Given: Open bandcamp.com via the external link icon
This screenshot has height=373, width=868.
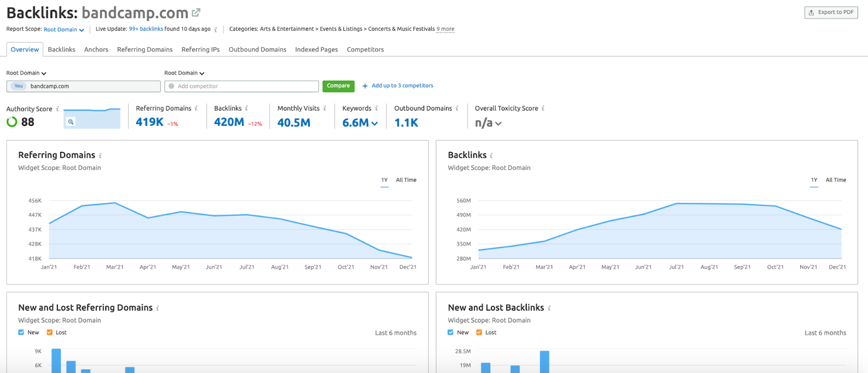Looking at the screenshot, I should point(196,12).
